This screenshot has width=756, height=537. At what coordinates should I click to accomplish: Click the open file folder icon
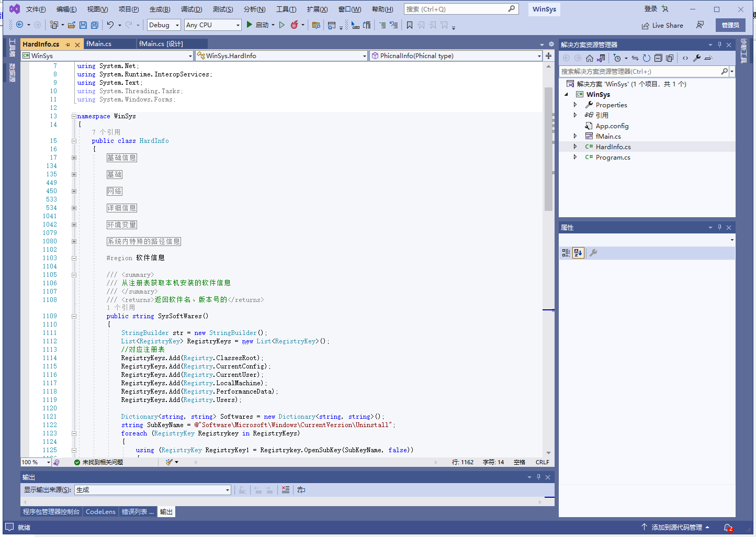pyautogui.click(x=72, y=25)
